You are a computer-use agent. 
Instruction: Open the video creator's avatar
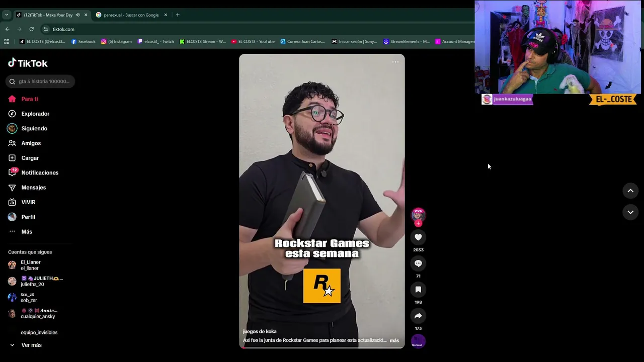pyautogui.click(x=418, y=215)
